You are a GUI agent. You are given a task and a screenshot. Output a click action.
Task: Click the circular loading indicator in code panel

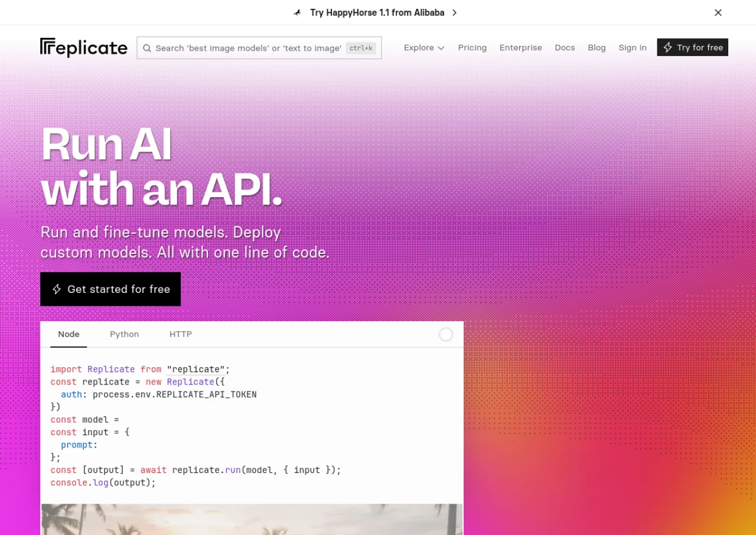click(x=446, y=335)
